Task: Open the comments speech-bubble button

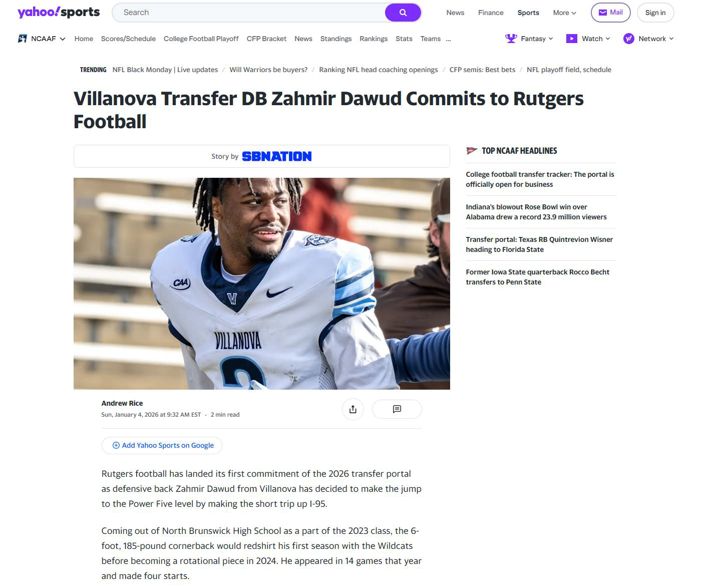Action: pos(397,409)
